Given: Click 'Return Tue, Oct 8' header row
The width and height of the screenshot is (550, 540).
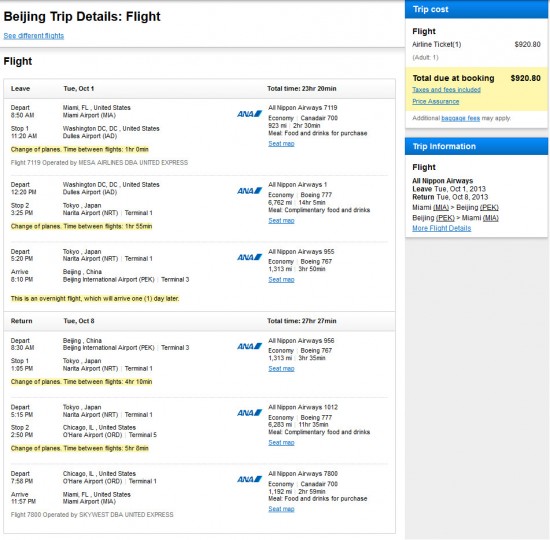Looking at the screenshot, I should 199,321.
